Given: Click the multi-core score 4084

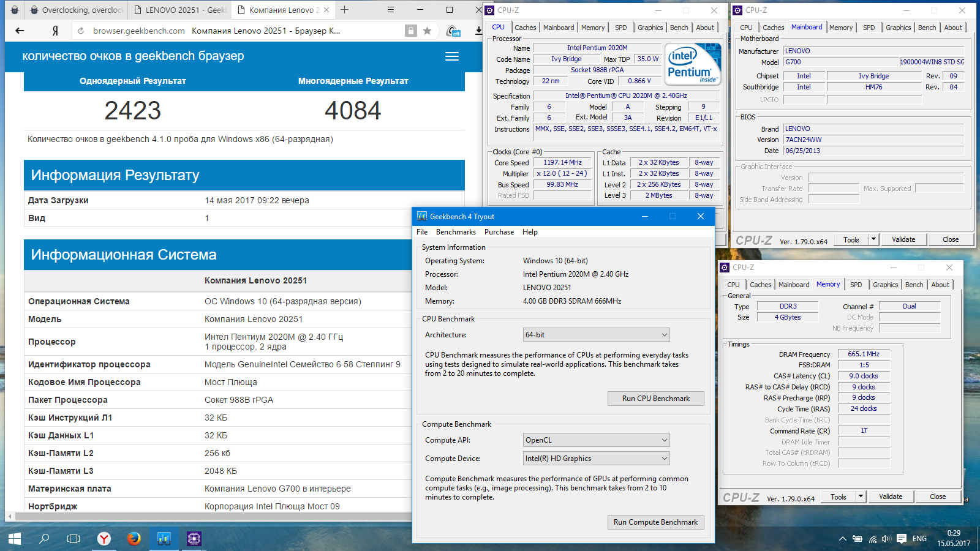Looking at the screenshot, I should tap(353, 111).
